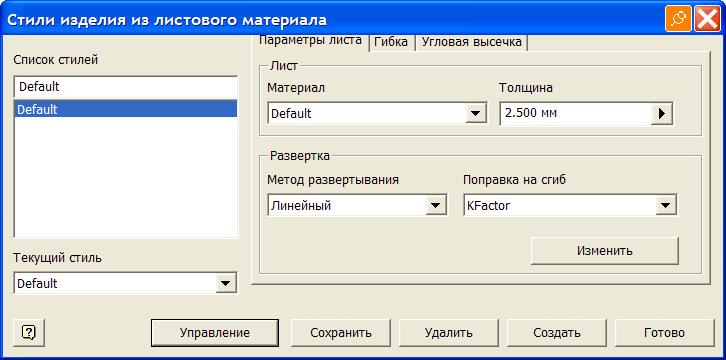Open the Метод развертывания dropdown
The height and width of the screenshot is (360, 726).
pyautogui.click(x=435, y=205)
